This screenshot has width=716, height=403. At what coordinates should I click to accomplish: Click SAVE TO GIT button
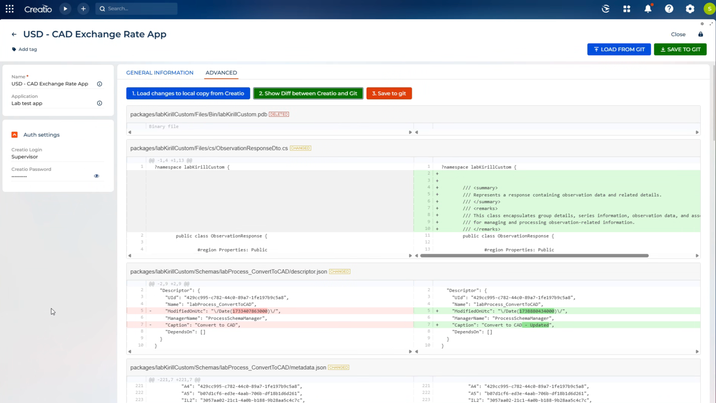point(680,49)
